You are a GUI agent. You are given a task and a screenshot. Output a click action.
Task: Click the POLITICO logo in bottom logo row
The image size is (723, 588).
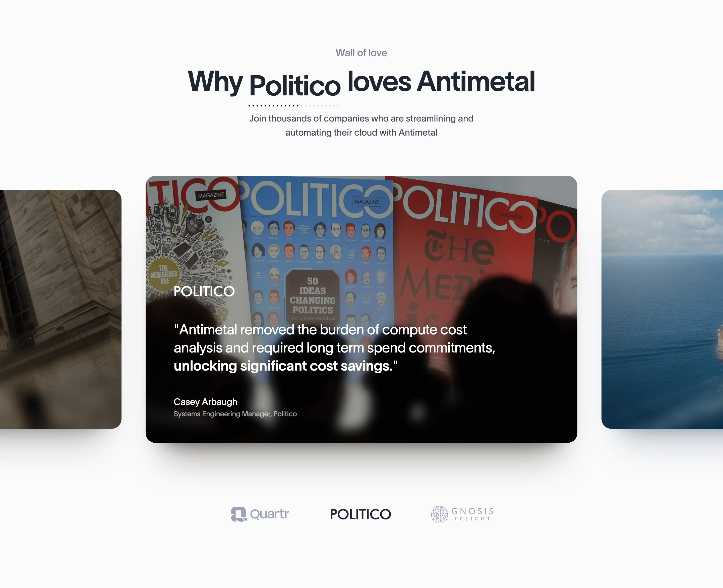click(x=360, y=514)
